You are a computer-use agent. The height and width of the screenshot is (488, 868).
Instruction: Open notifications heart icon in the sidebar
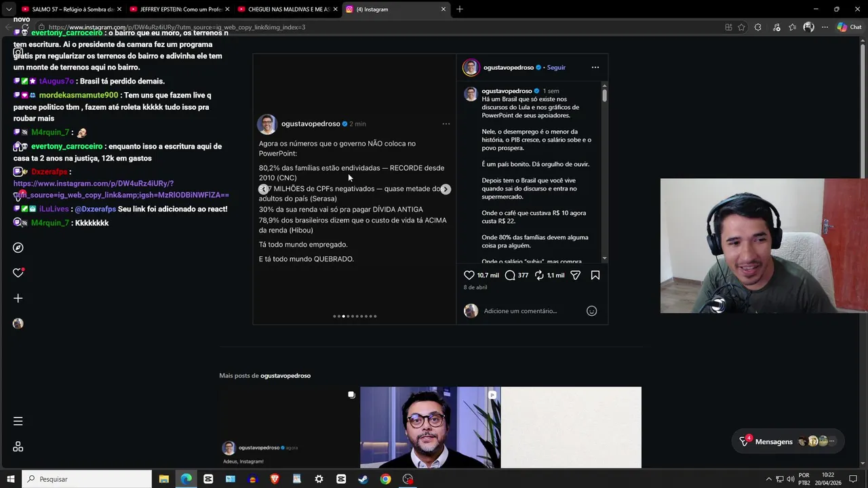tap(18, 273)
